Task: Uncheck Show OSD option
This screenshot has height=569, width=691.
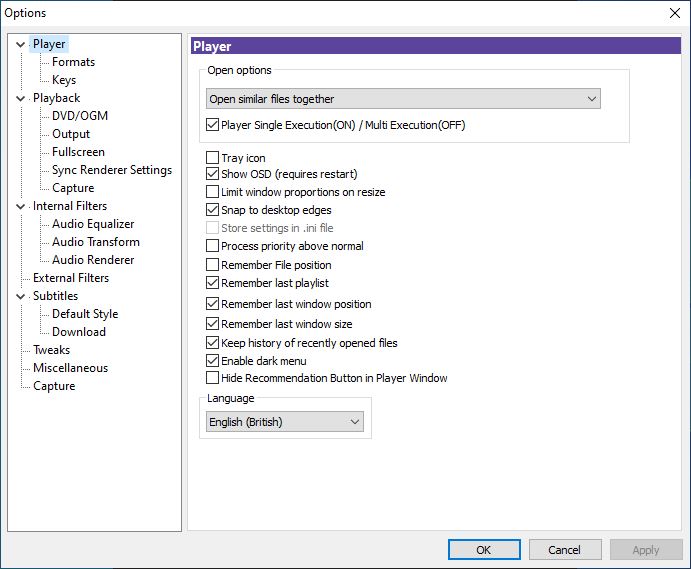Action: (x=212, y=174)
